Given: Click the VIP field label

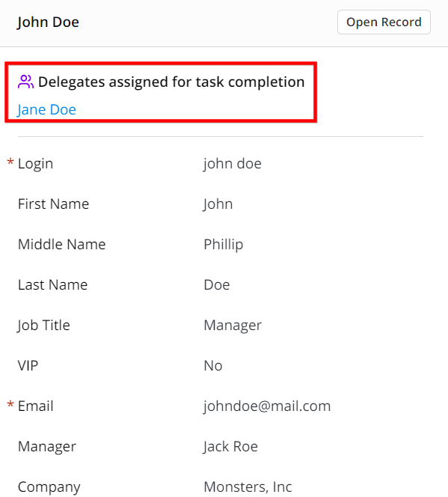Looking at the screenshot, I should pos(28,366).
